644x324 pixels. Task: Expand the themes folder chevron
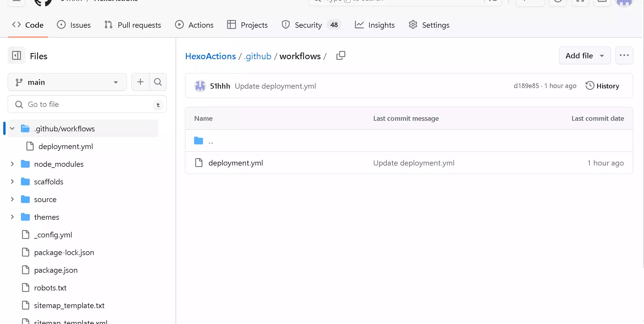pos(12,217)
